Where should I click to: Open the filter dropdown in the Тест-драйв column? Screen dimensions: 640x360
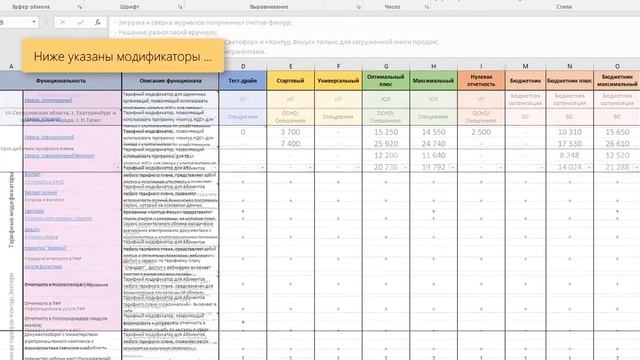click(x=262, y=167)
